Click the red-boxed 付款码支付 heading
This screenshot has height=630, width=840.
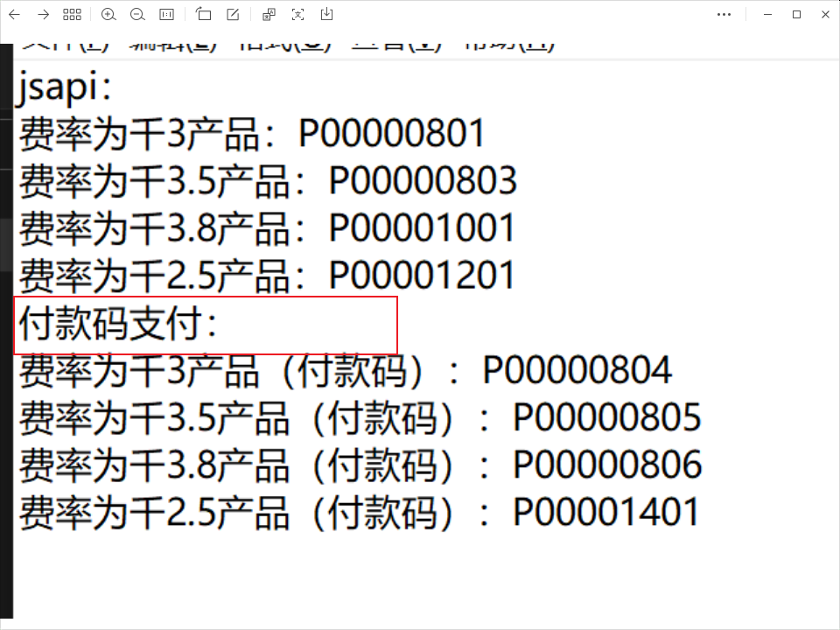(x=118, y=325)
